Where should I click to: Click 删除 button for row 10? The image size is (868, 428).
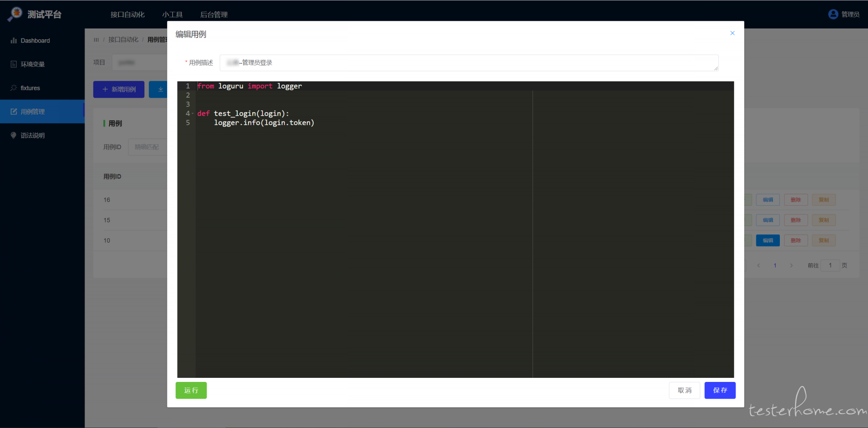point(796,240)
